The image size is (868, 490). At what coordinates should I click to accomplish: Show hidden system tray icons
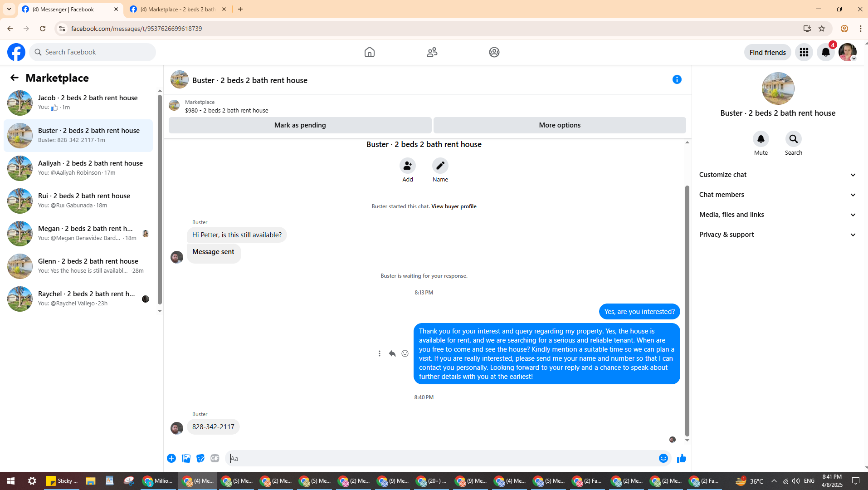(x=774, y=481)
